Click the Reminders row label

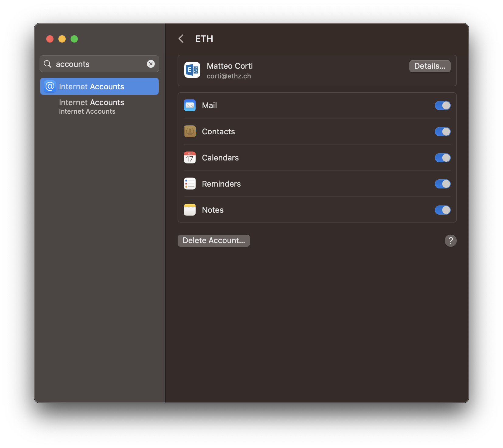(221, 184)
